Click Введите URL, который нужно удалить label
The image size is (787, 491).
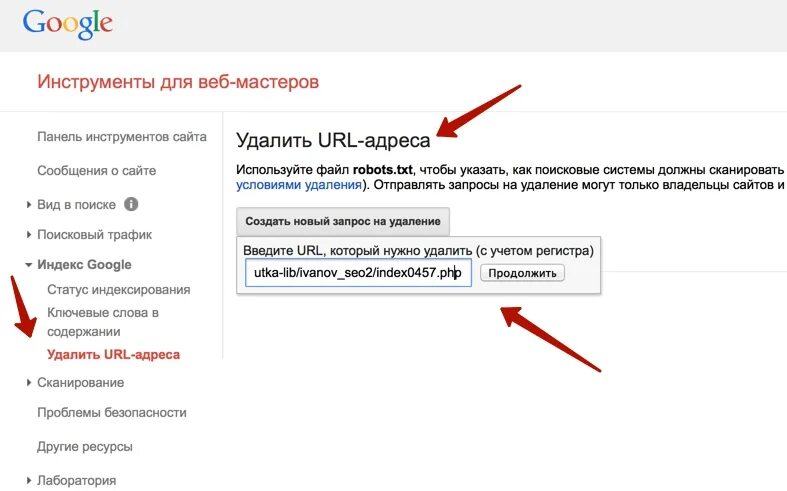pyautogui.click(x=418, y=251)
